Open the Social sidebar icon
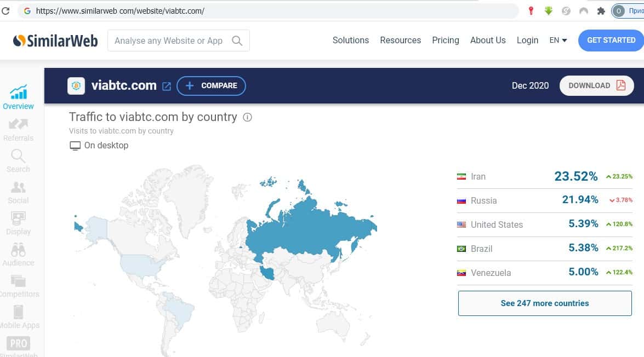Screen dimensions: 644x357 click(18, 187)
